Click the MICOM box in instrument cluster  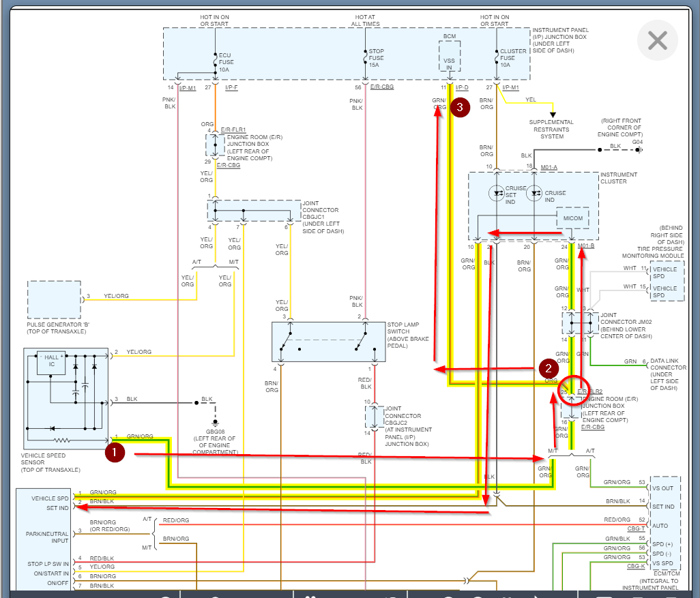[573, 218]
